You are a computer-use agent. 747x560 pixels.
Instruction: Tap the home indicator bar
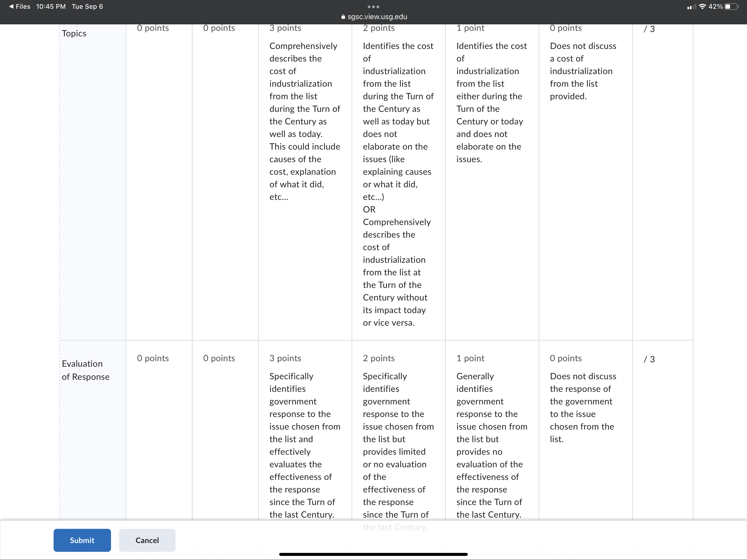point(373,554)
